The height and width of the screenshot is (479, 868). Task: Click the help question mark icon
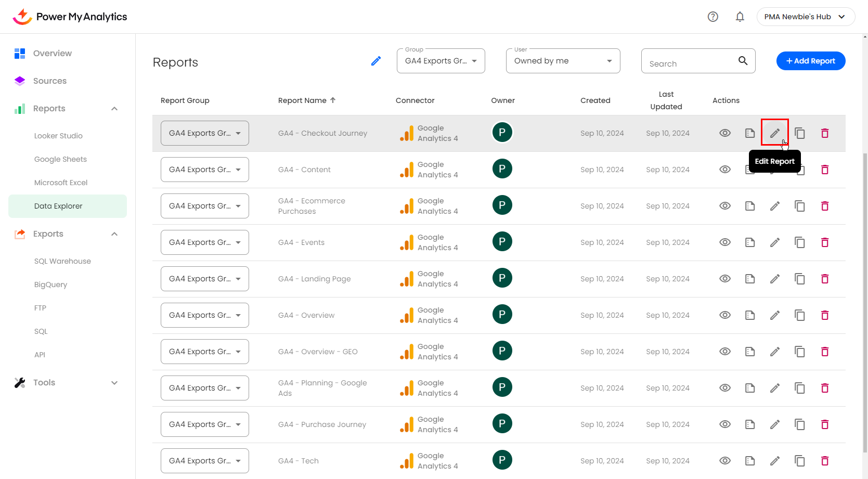click(x=713, y=17)
